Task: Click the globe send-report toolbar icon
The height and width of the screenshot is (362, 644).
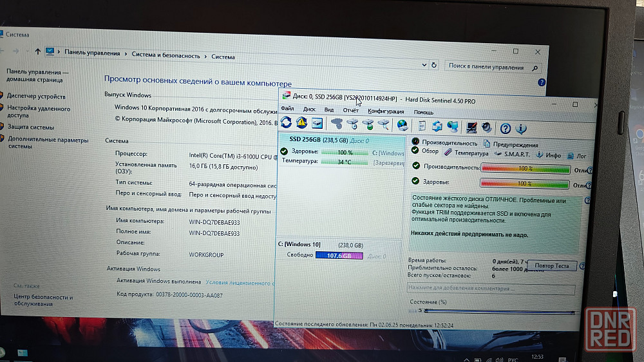Action: coord(402,125)
